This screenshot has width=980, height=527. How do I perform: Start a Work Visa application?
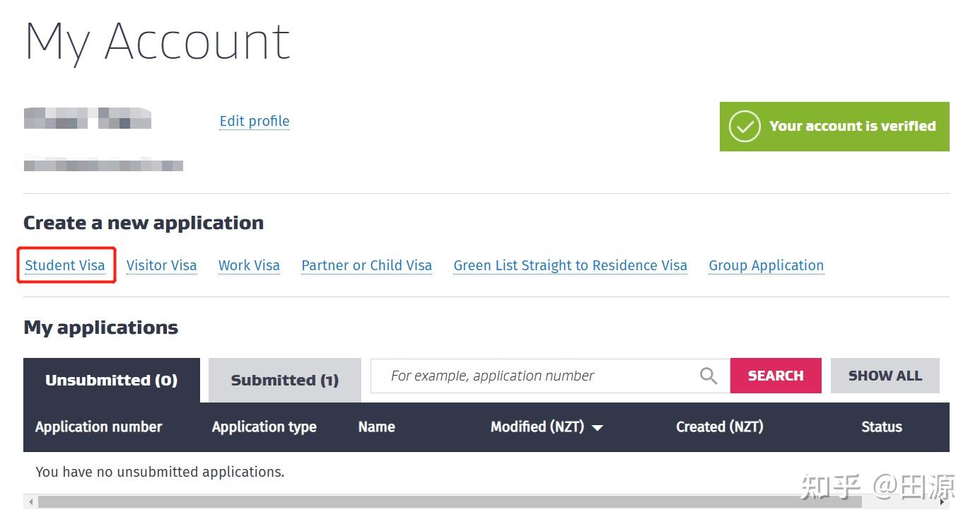pyautogui.click(x=249, y=265)
